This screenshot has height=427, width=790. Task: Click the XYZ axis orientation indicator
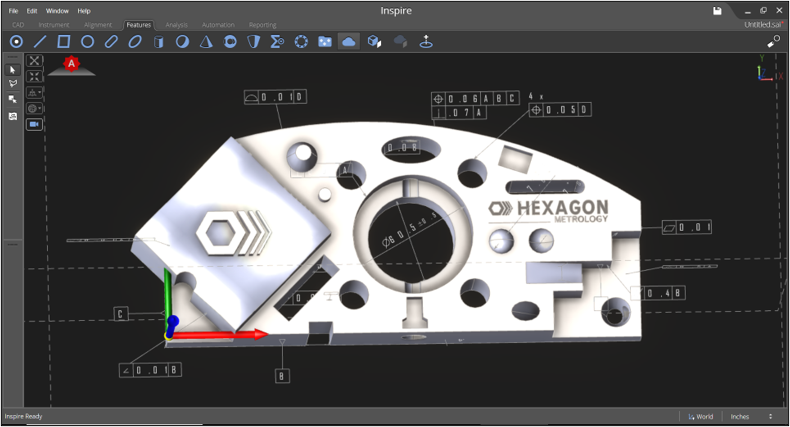click(765, 68)
